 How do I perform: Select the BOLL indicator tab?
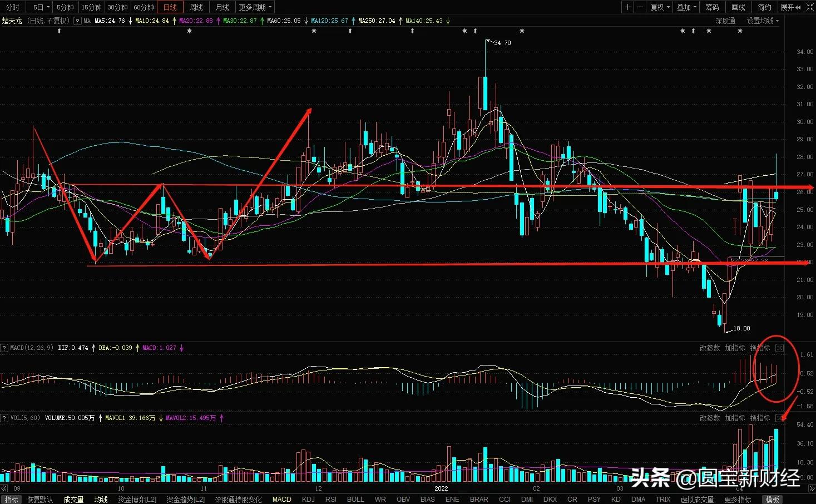(355, 500)
